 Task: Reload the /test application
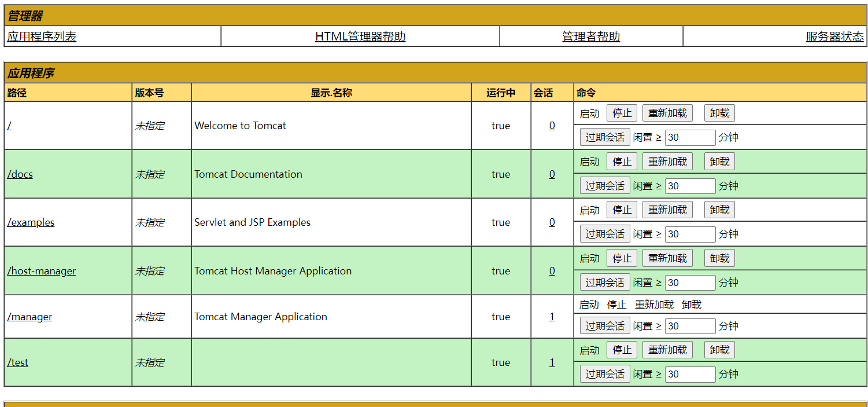pos(667,350)
